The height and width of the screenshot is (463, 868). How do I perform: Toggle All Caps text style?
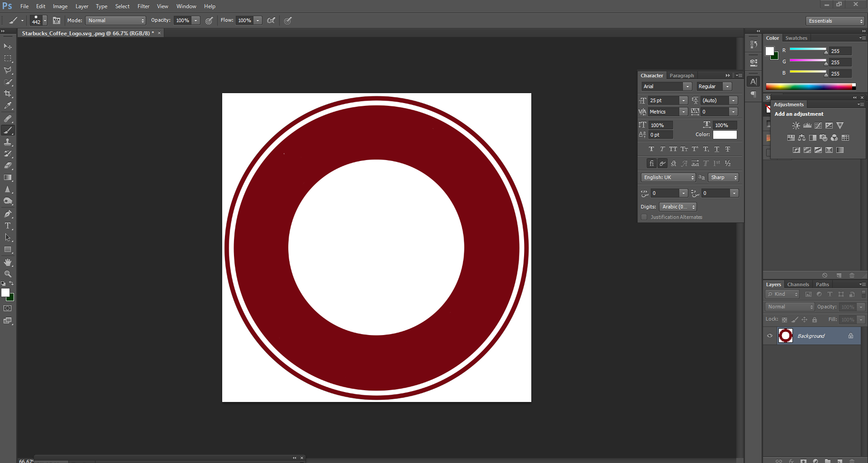click(673, 149)
